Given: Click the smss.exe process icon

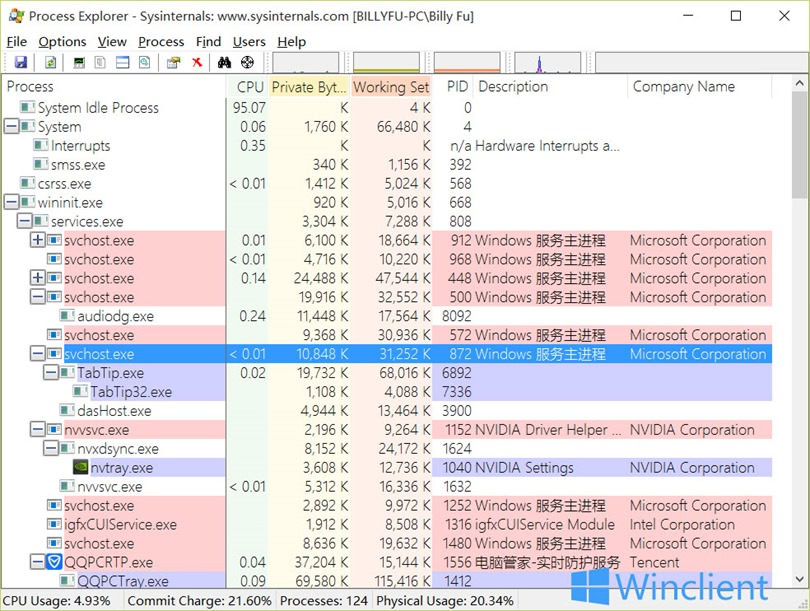Looking at the screenshot, I should pyautogui.click(x=41, y=164).
